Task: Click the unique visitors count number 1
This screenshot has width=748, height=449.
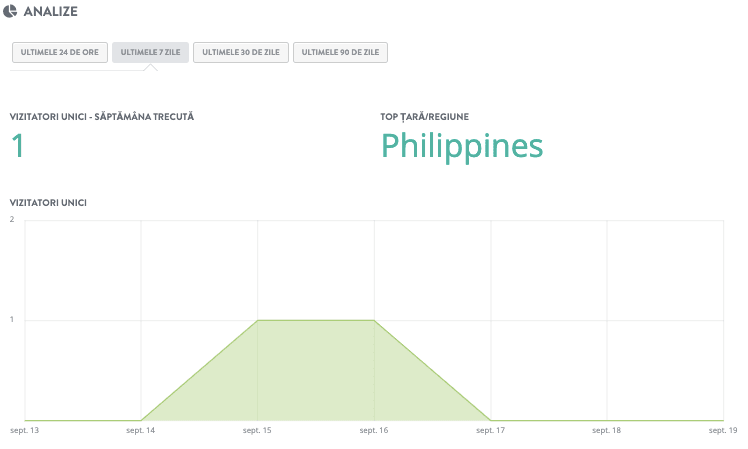Action: click(x=17, y=146)
